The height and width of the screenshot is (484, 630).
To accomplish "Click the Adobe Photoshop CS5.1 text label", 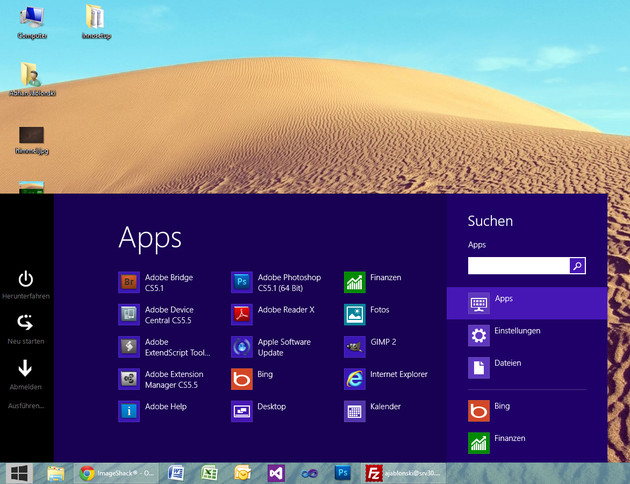I will tap(289, 283).
